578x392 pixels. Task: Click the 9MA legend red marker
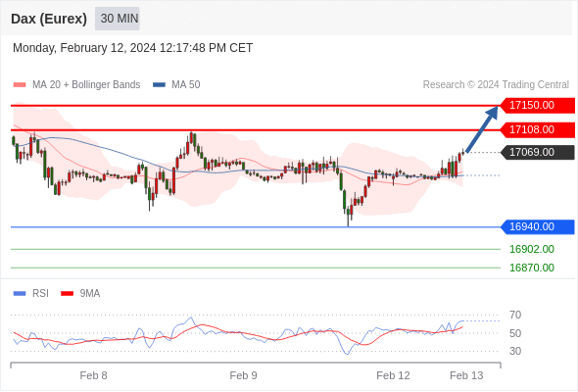click(x=67, y=294)
